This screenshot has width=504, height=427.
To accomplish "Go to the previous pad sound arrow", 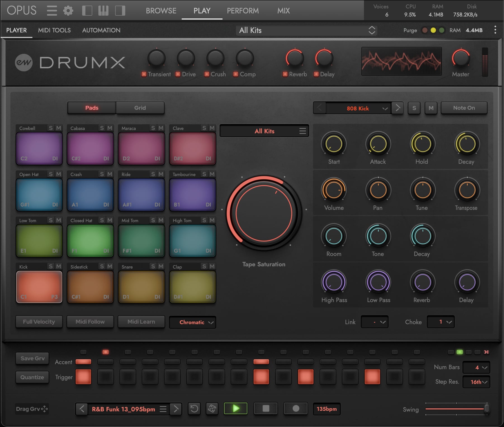I will (320, 108).
